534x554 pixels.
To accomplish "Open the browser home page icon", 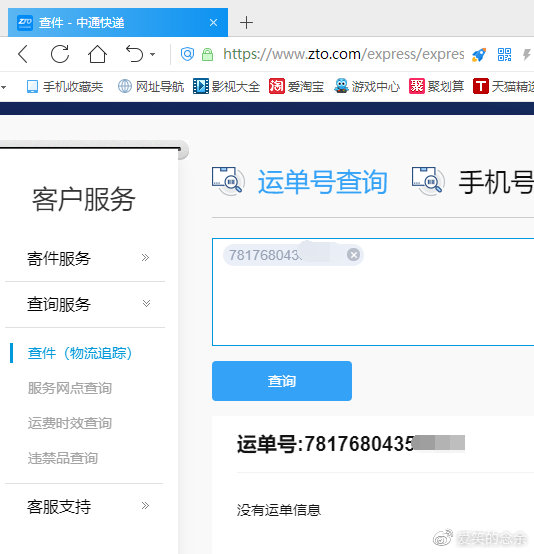I will click(97, 54).
